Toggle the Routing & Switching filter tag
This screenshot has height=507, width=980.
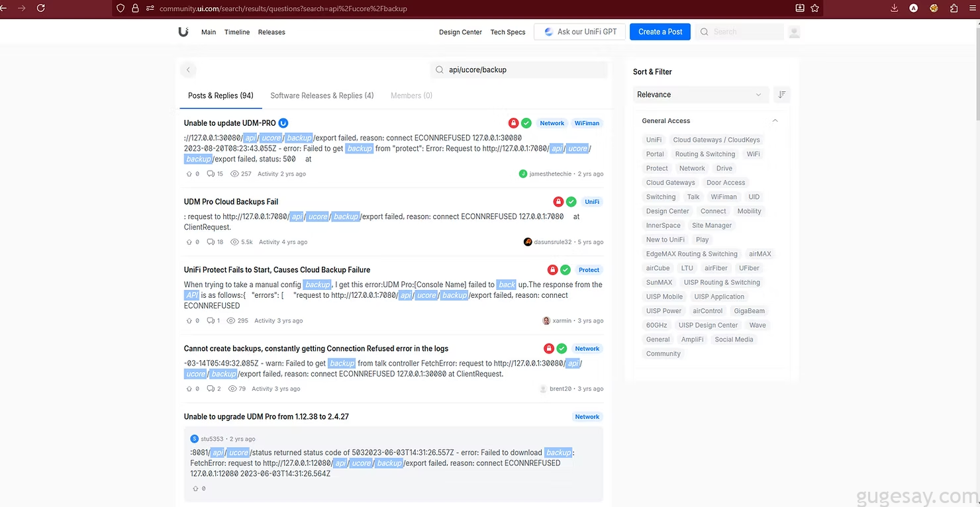[x=705, y=154]
